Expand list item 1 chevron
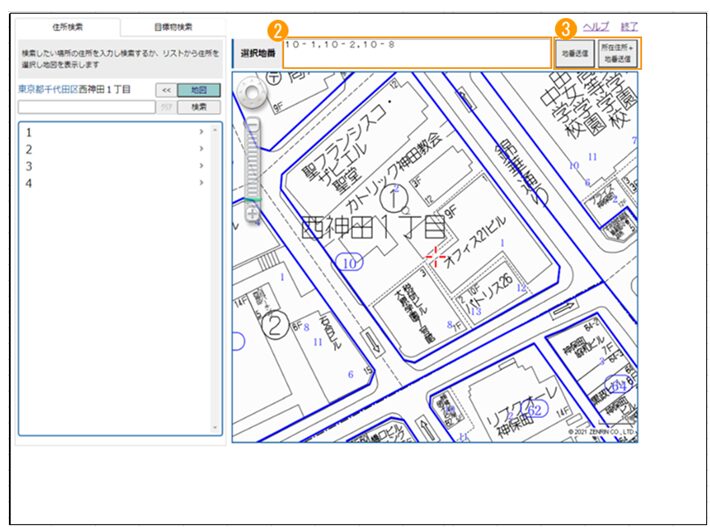This screenshot has width=710, height=527. pos(201,132)
